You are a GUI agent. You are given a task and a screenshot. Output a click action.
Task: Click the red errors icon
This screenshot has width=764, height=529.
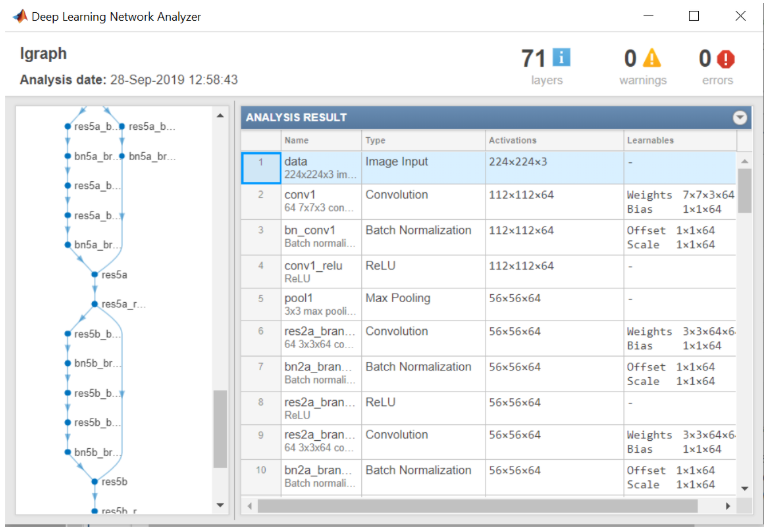[x=726, y=59]
